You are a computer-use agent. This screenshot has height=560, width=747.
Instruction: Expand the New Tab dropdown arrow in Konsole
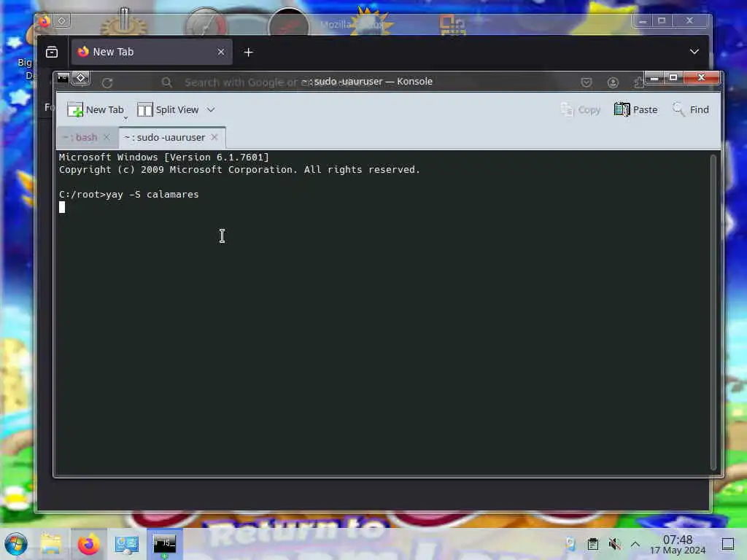click(125, 117)
